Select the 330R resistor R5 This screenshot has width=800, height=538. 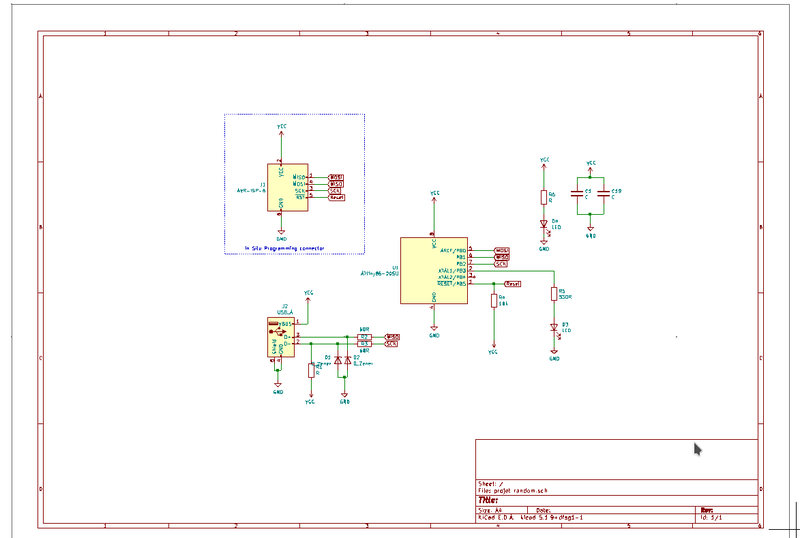(554, 294)
